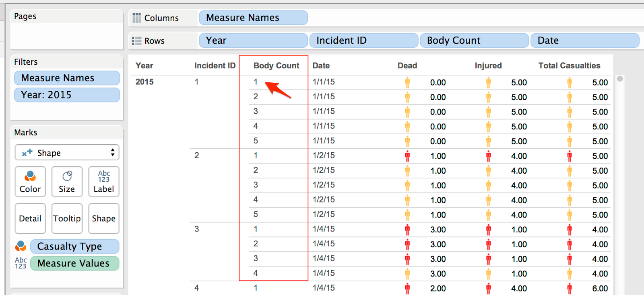Select the Body Count pill in Rows
The image size is (644, 295).
474,41
